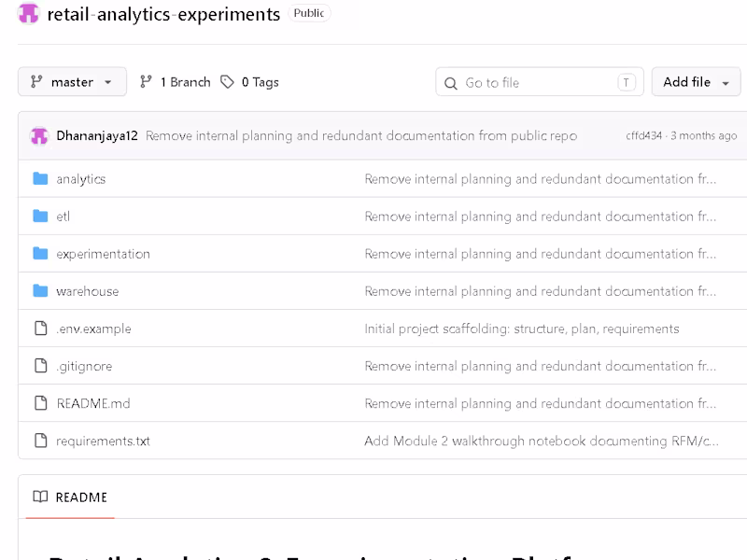Click the branch icon next to 1 Branch
Viewport: 747px width, 560px height.
[x=146, y=82]
